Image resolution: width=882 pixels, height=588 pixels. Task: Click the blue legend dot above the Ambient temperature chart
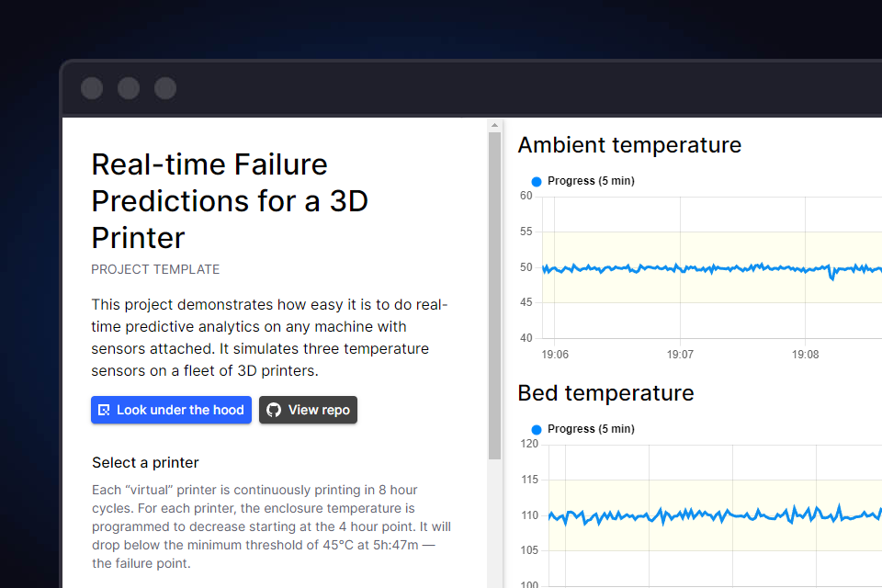[x=536, y=181]
